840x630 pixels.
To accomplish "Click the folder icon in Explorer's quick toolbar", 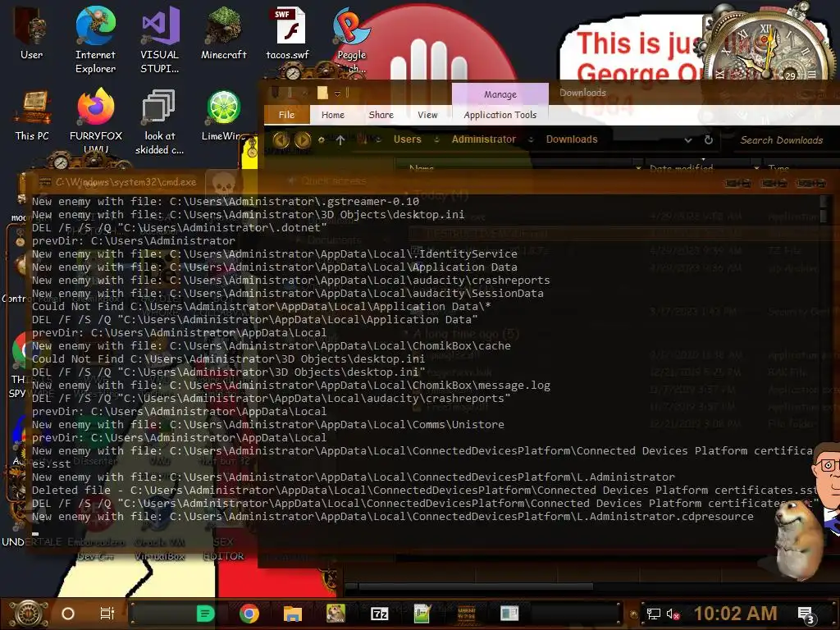I will pyautogui.click(x=322, y=93).
